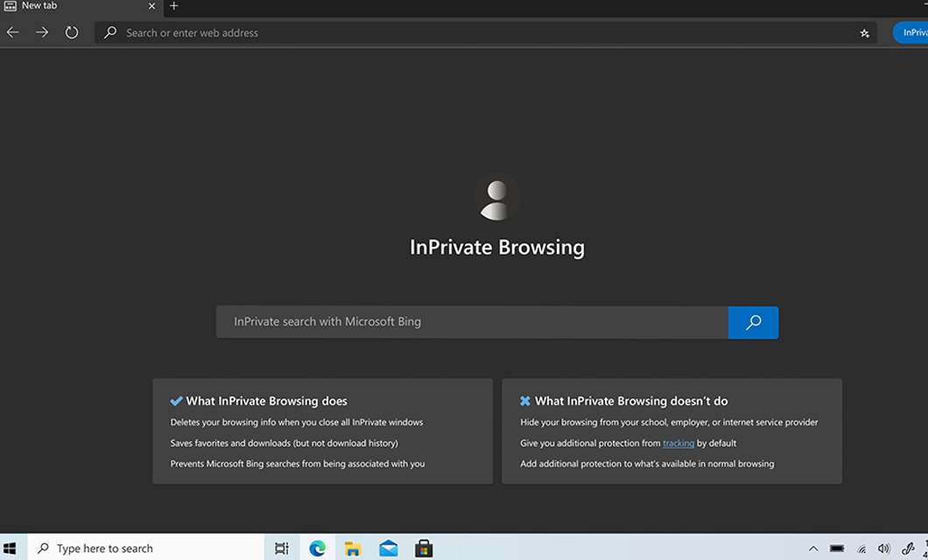928x560 pixels.
Task: Click the blue InPrivate badge
Action: 913,32
